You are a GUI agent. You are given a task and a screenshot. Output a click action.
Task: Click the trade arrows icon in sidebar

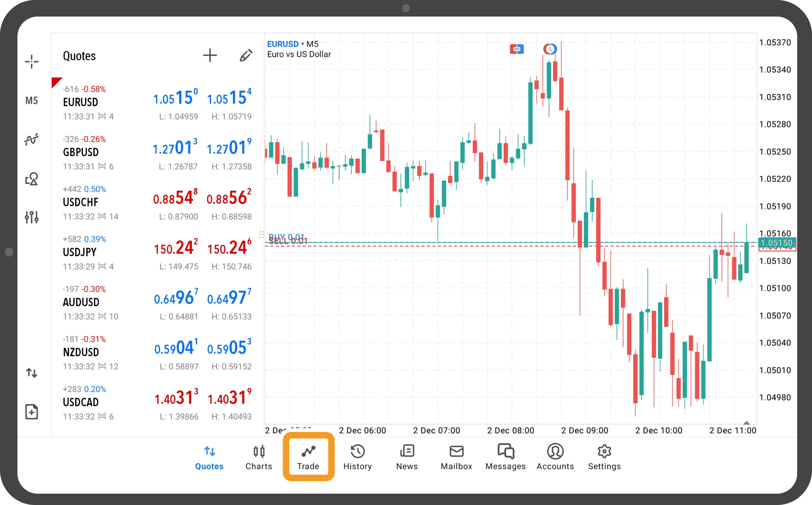31,373
